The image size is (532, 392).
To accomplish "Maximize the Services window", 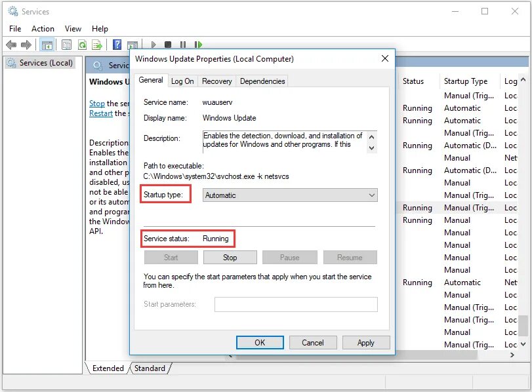I will [485, 11].
